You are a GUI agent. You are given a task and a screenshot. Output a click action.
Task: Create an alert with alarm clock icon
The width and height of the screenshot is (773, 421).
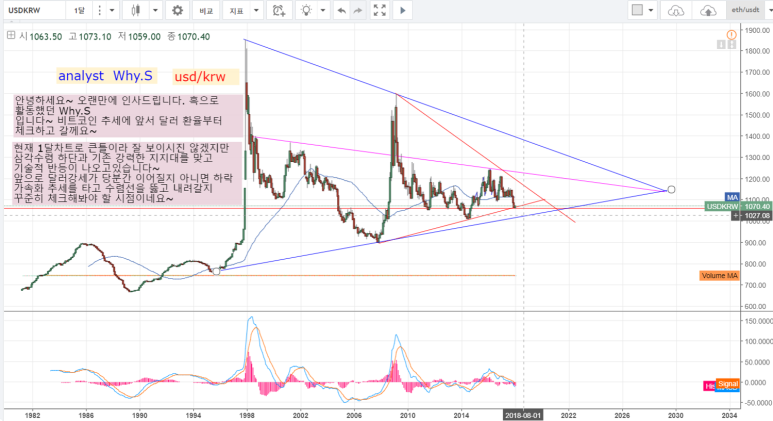[279, 10]
